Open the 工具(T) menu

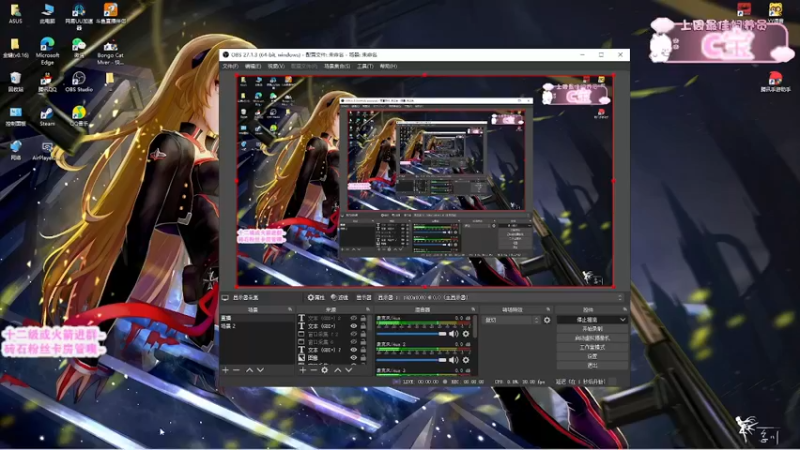[365, 66]
